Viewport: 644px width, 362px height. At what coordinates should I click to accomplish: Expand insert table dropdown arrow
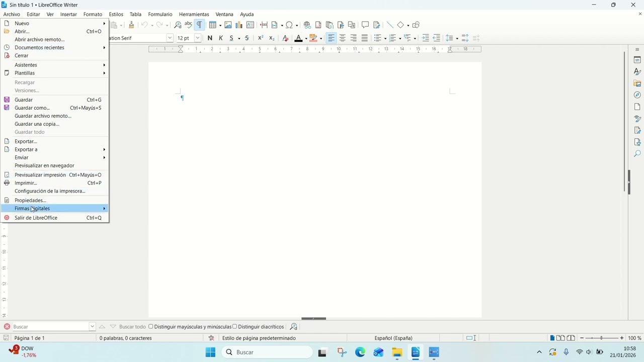click(220, 25)
